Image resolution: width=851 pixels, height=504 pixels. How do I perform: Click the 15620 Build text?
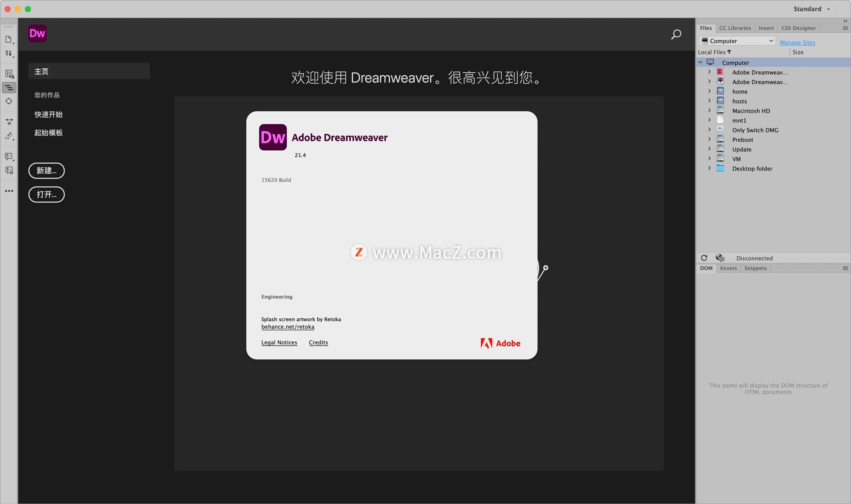pos(276,180)
